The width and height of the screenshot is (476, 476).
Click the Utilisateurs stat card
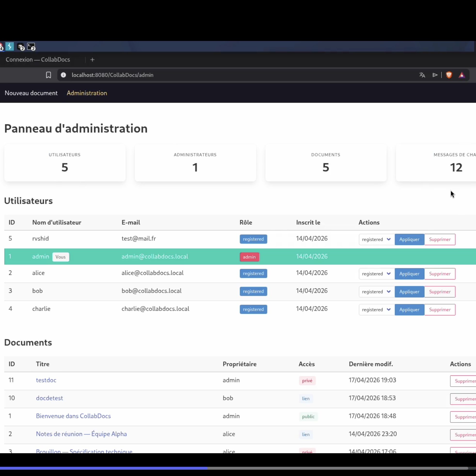pos(65,163)
